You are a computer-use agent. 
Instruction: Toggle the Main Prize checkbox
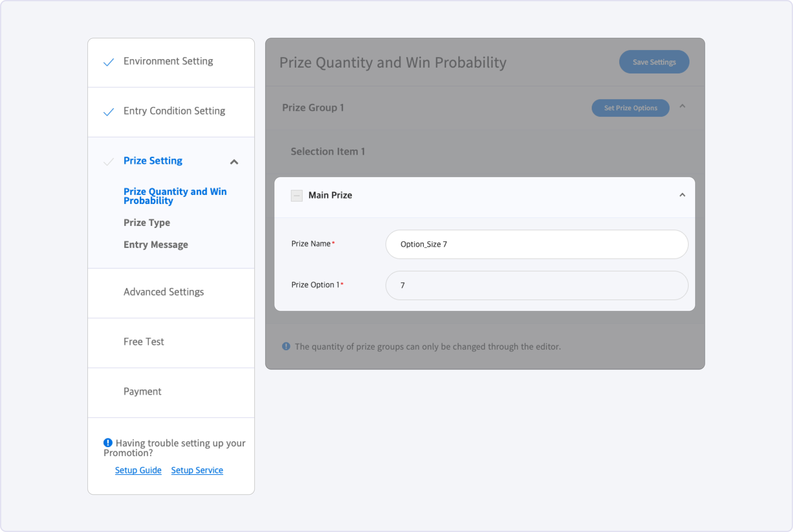pyautogui.click(x=297, y=196)
